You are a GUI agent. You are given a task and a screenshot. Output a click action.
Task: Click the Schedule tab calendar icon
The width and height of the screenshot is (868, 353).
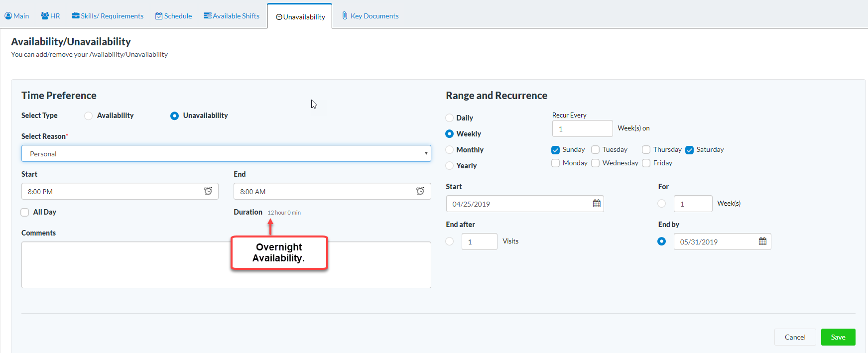click(x=159, y=16)
